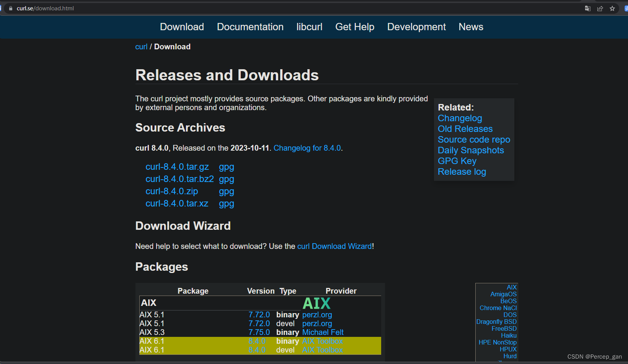This screenshot has width=628, height=364.
Task: Open Source code repo link
Action: coord(474,140)
